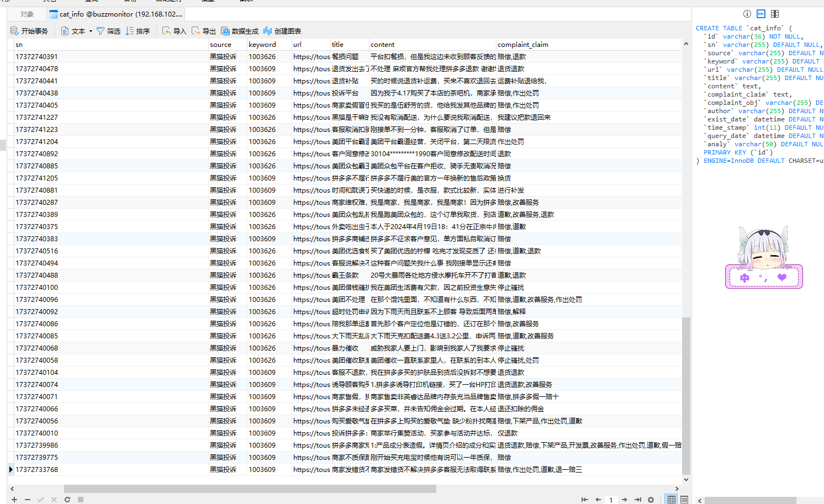Viewport: 824px width, 504px height.
Task: Launch the 导出 export wizard
Action: (203, 31)
